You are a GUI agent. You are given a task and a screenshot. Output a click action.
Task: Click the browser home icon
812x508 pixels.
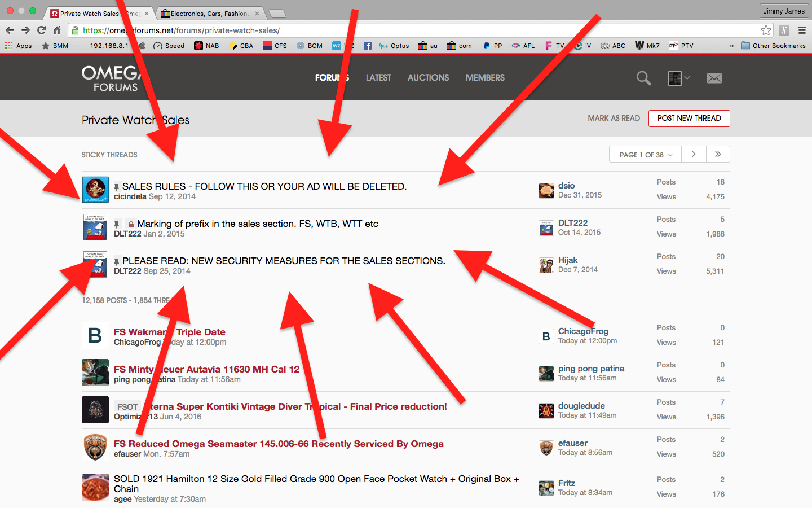(x=57, y=30)
